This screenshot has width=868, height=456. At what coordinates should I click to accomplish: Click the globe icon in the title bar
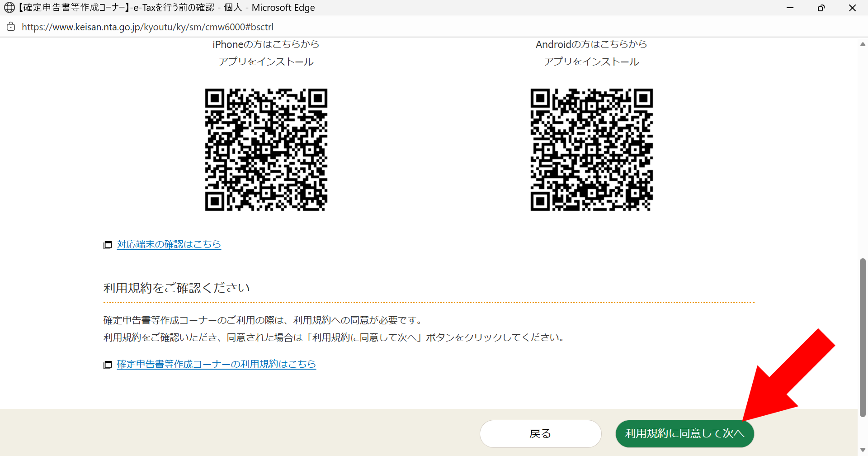[x=9, y=8]
